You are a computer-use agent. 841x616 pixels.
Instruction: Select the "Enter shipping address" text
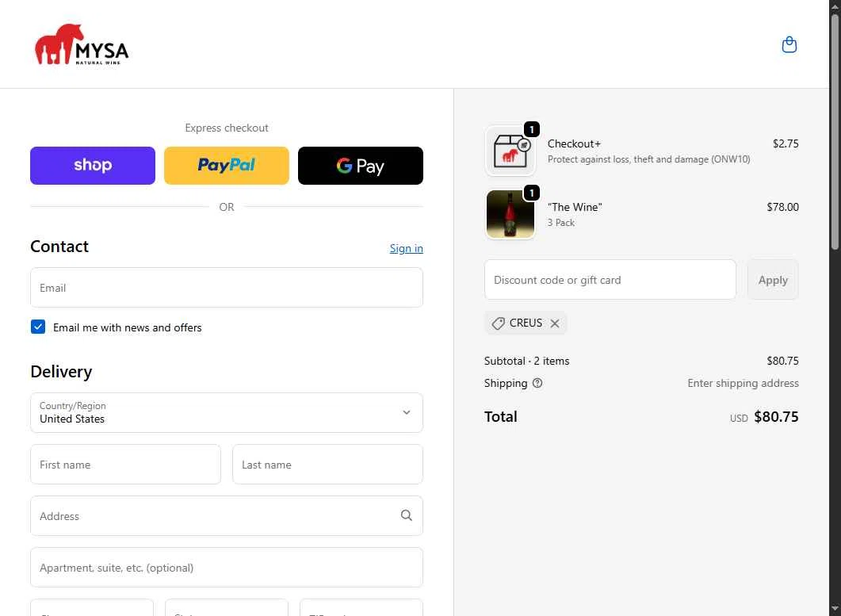pyautogui.click(x=743, y=383)
